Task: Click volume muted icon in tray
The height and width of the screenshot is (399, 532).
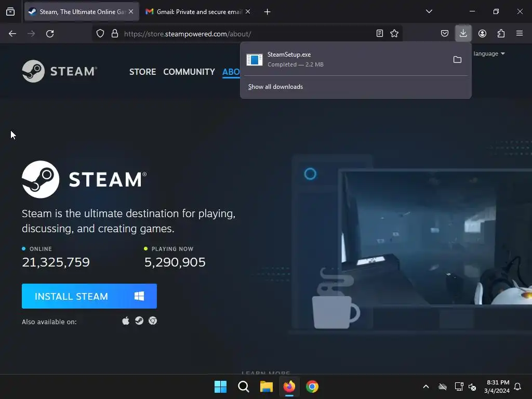Action: click(x=472, y=387)
